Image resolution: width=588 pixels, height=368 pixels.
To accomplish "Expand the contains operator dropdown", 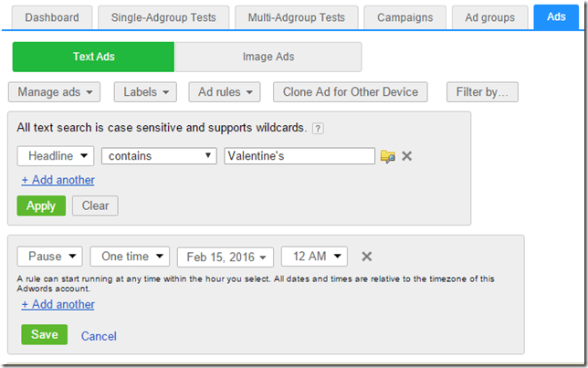I will pos(159,156).
